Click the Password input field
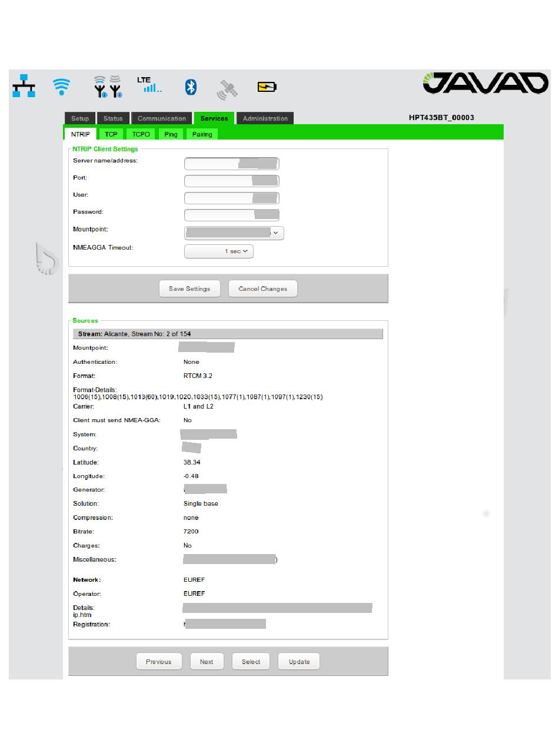The width and height of the screenshot is (559, 756). [232, 215]
